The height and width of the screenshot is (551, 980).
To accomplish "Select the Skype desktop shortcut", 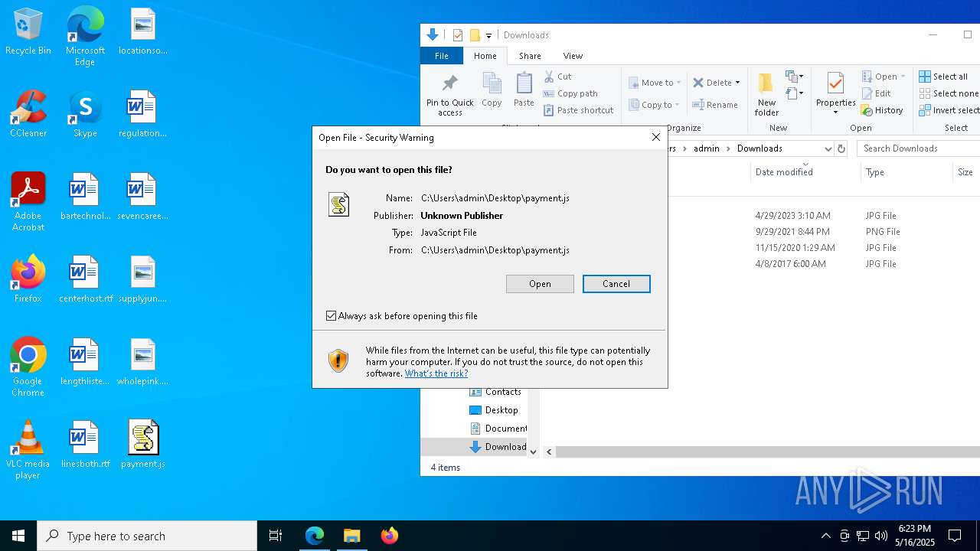I will [x=85, y=114].
